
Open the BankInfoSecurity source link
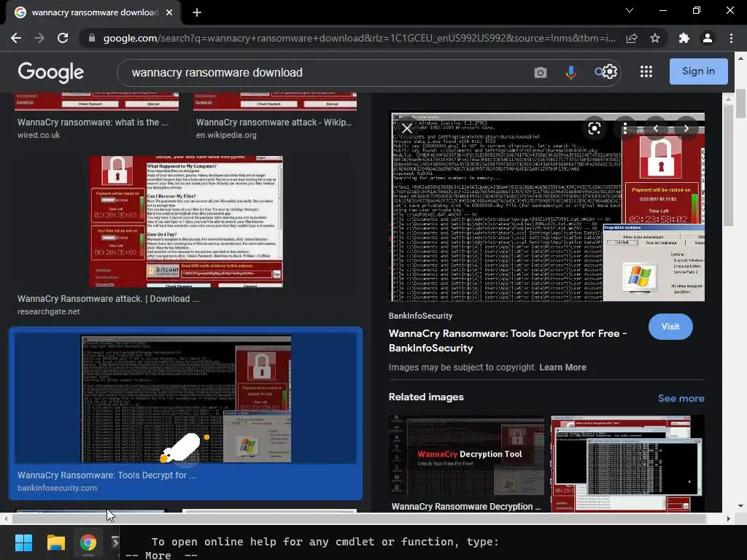(420, 316)
